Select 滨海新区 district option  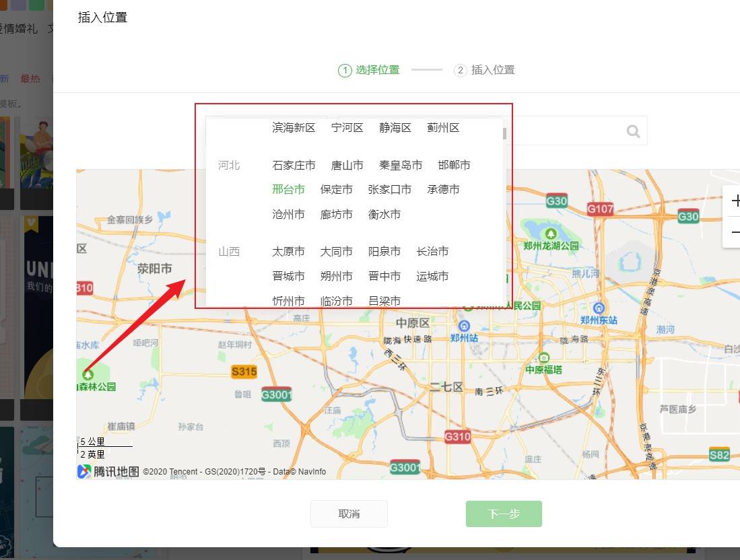[x=294, y=128]
